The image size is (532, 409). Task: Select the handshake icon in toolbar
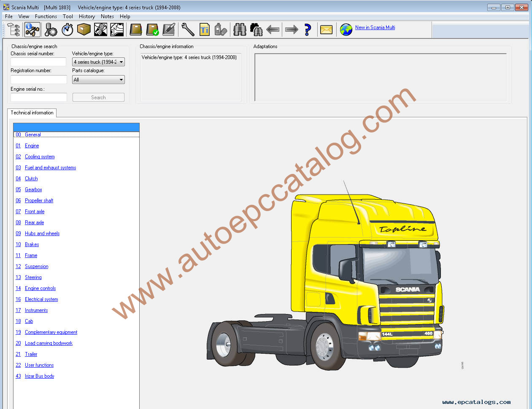tap(100, 30)
